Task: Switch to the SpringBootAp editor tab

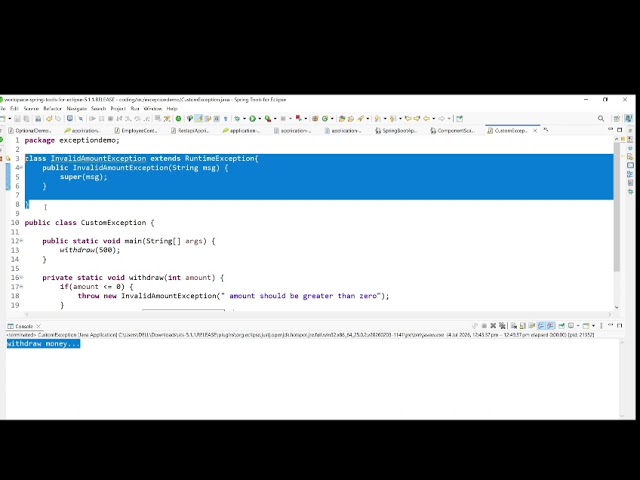Action: 396,131
